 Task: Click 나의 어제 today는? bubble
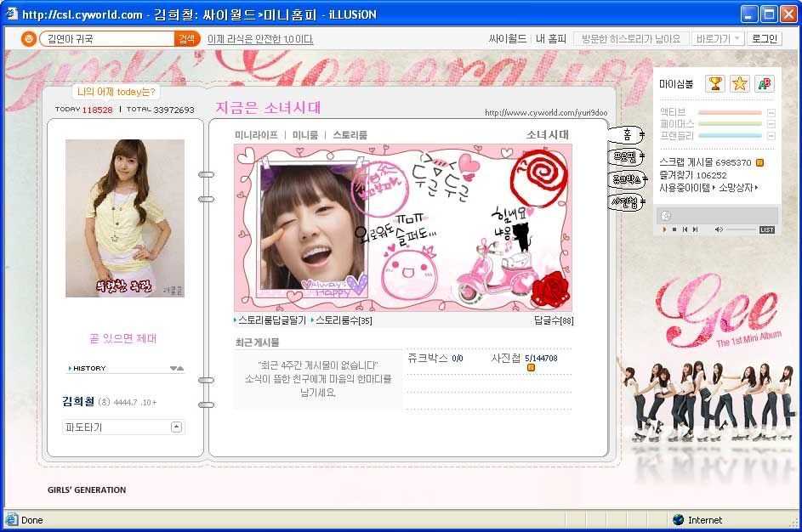tap(117, 92)
